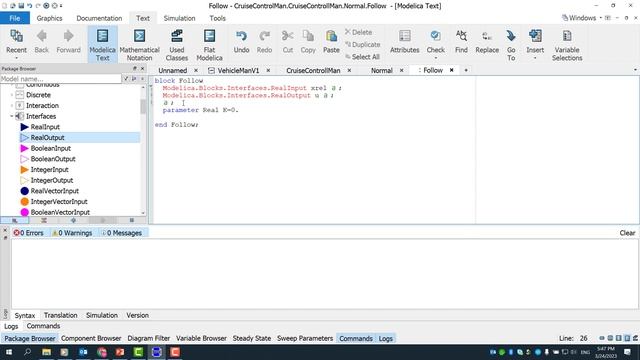Click the Model name search field
The image size is (640, 360).
click(x=61, y=79)
